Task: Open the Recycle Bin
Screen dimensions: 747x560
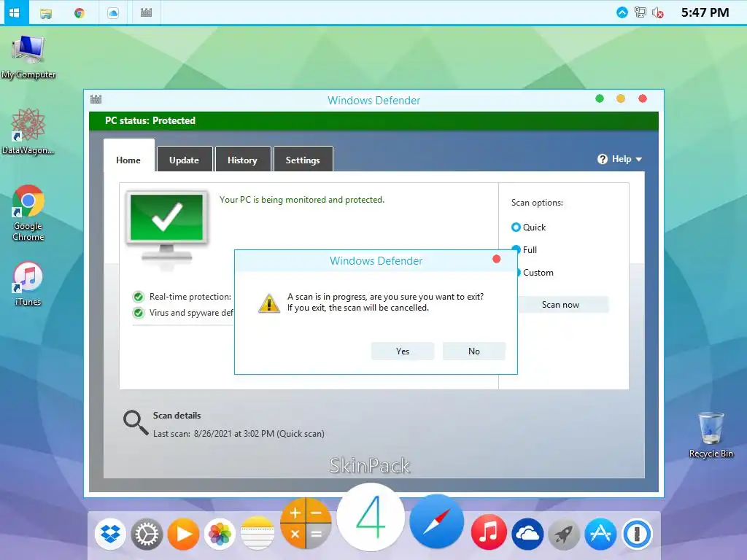Action: (711, 435)
